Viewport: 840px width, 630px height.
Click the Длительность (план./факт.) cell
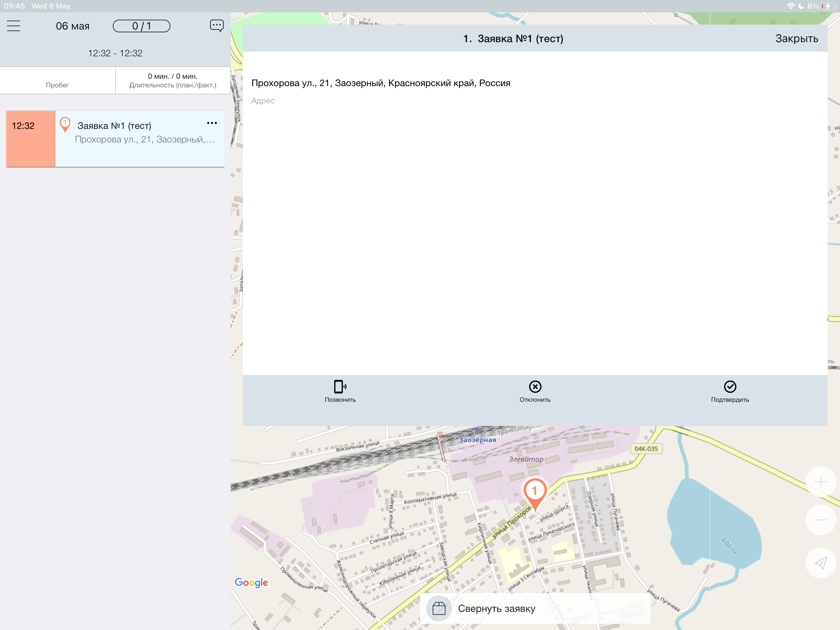(x=173, y=81)
